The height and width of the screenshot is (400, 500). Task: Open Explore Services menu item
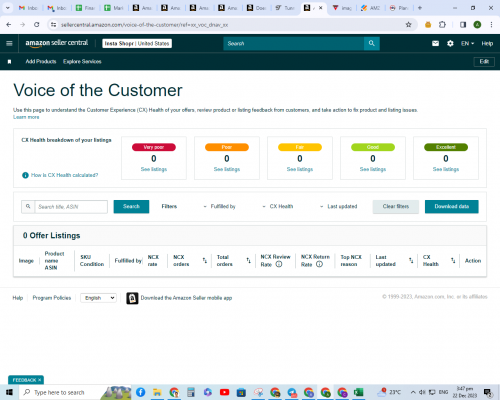pyautogui.click(x=82, y=61)
